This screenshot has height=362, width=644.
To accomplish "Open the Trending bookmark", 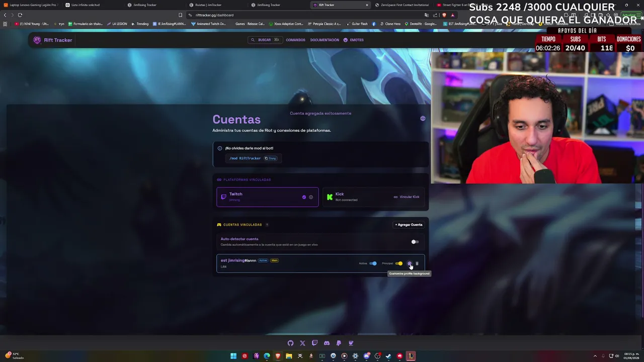I will [x=140, y=24].
